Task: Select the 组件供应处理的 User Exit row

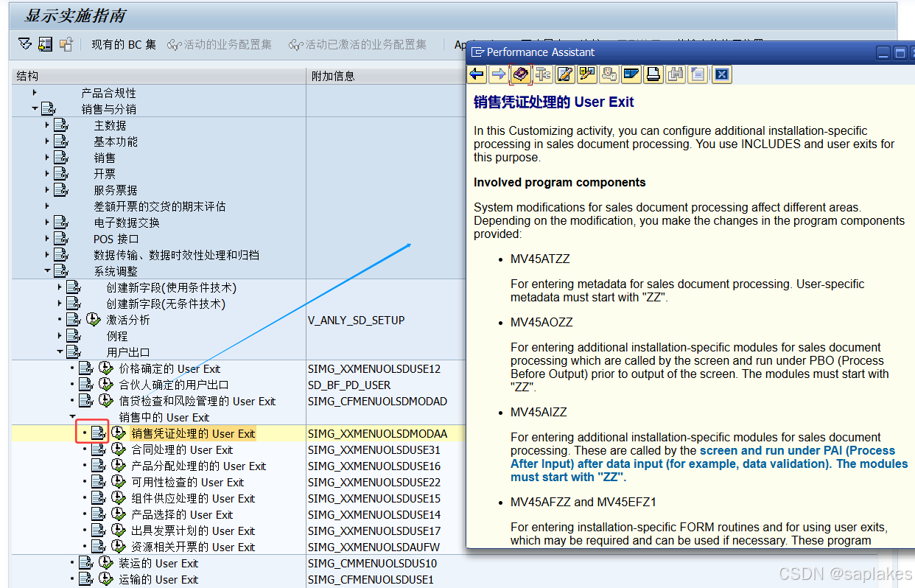Action: [x=193, y=498]
